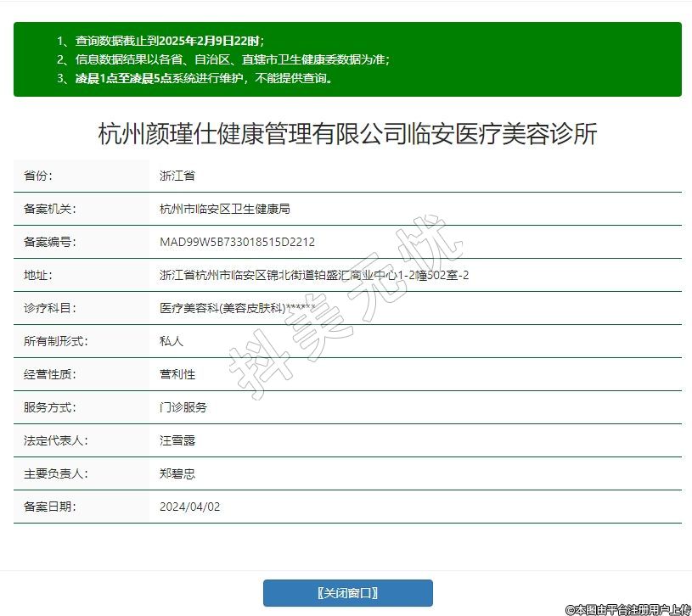Click the footer text 本图由平台注册用户上传
The height and width of the screenshot is (616, 692).
click(627, 608)
